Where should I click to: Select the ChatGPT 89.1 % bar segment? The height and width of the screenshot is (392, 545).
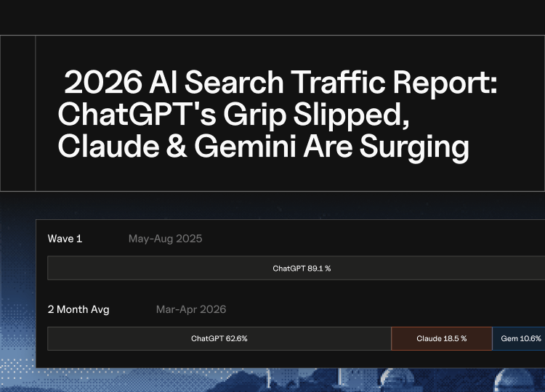click(296, 268)
